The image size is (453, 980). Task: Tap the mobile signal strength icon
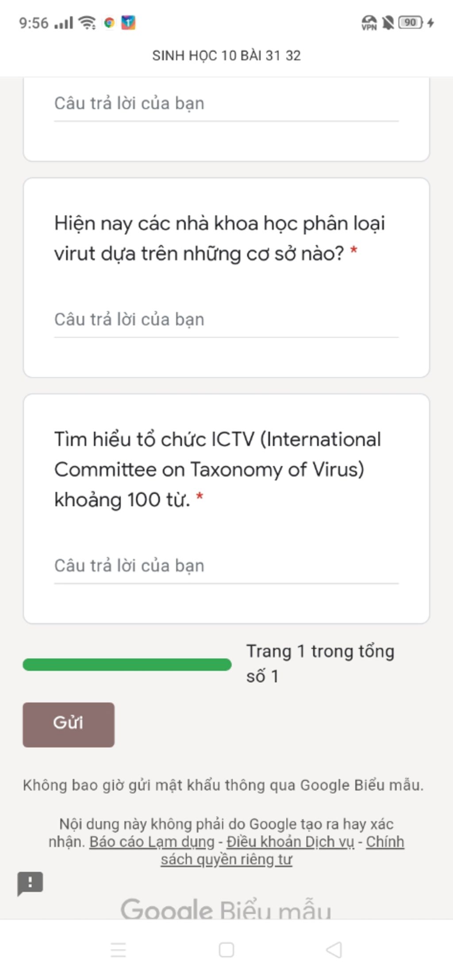(x=64, y=23)
